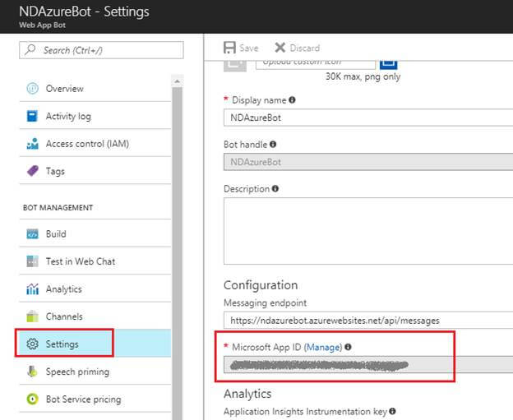Click the Overview globe icon
Image resolution: width=513 pixels, height=420 pixels.
pos(33,89)
